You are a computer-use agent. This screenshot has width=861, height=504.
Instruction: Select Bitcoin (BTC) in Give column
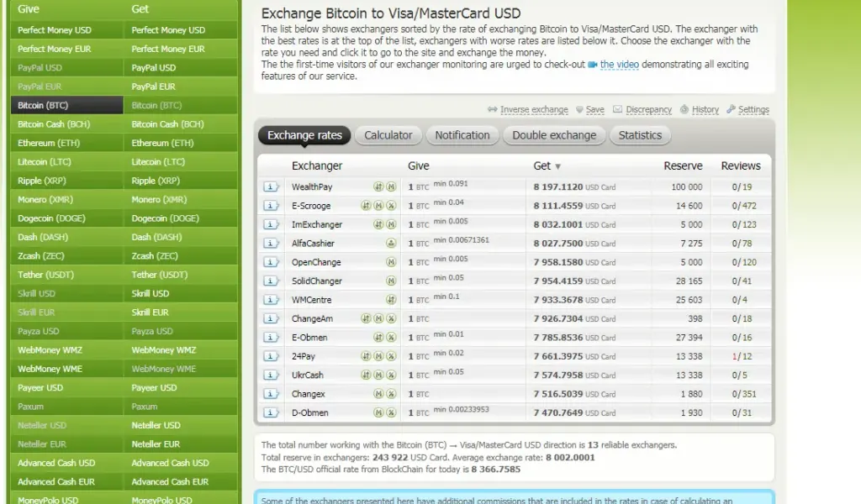click(x=67, y=105)
